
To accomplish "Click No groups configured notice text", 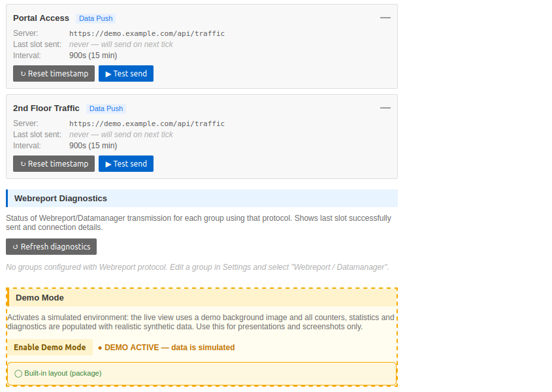I will coord(197,267).
